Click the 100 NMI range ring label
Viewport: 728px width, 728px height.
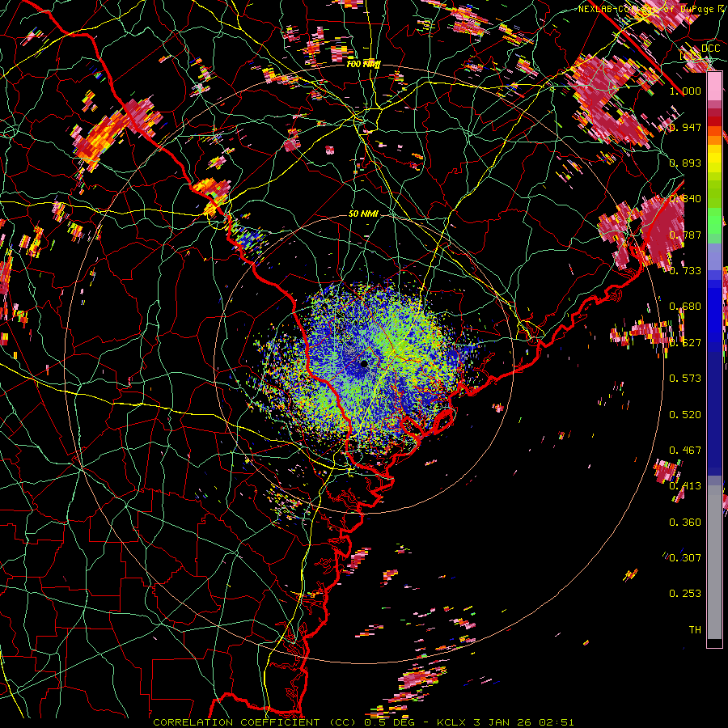click(363, 64)
